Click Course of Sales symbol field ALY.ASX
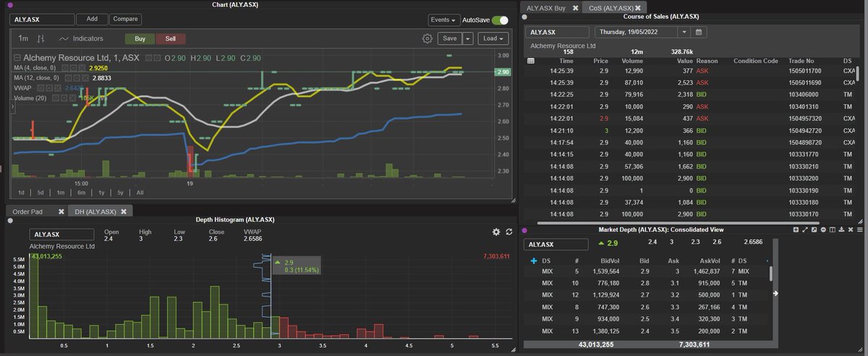 pyautogui.click(x=557, y=32)
